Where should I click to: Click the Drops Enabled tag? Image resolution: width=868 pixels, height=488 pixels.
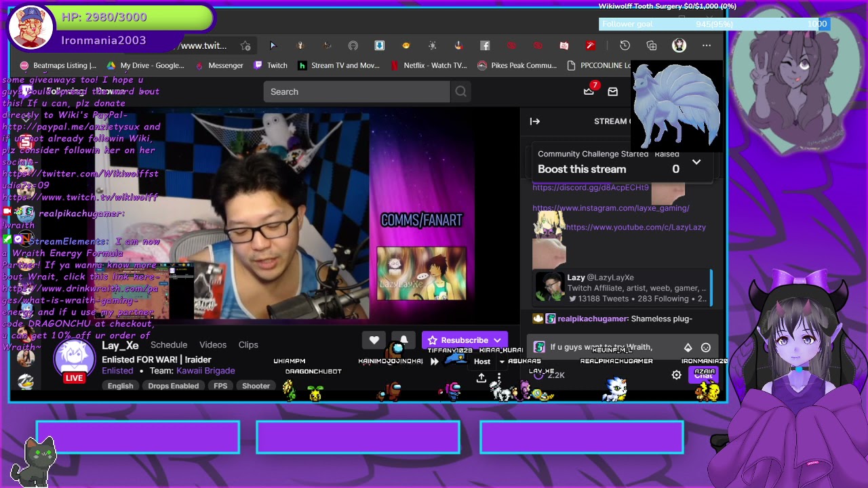[x=174, y=386]
